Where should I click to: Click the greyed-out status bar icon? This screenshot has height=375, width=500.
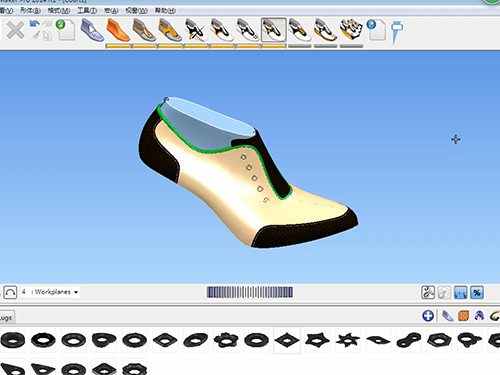(444, 293)
